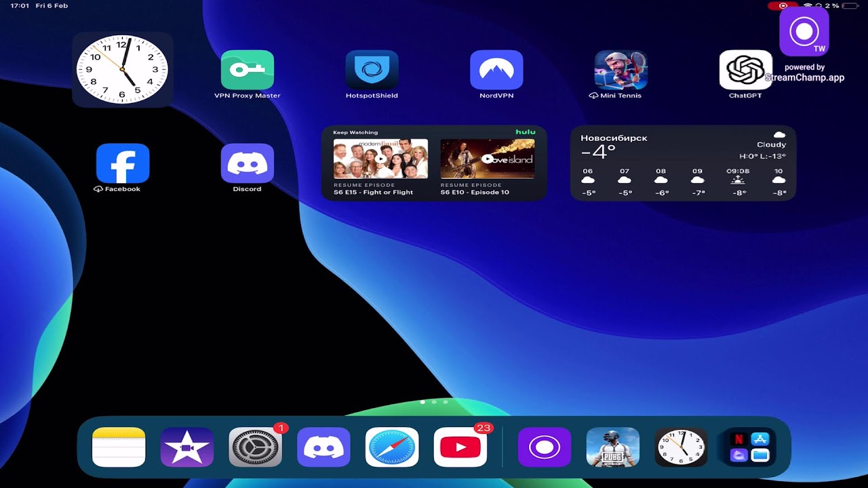Open the NordVPN app
This screenshot has width=868, height=488.
[x=496, y=70]
